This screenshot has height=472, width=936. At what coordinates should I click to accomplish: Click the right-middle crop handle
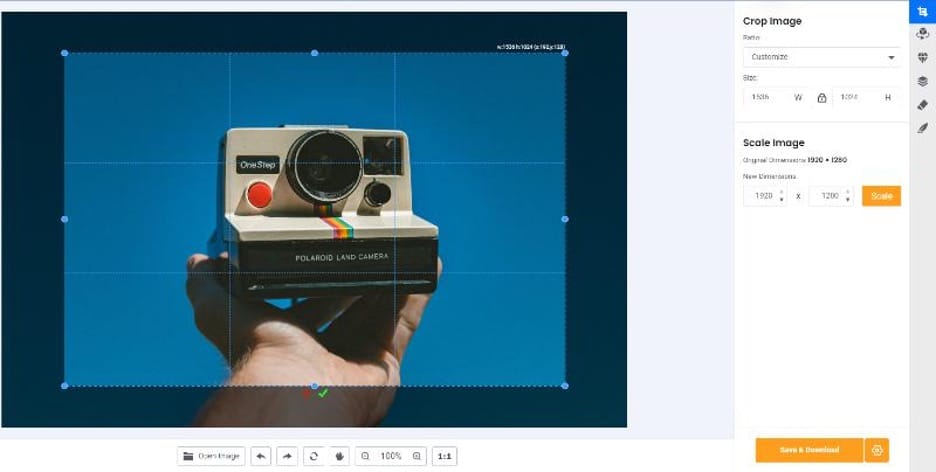click(x=565, y=219)
